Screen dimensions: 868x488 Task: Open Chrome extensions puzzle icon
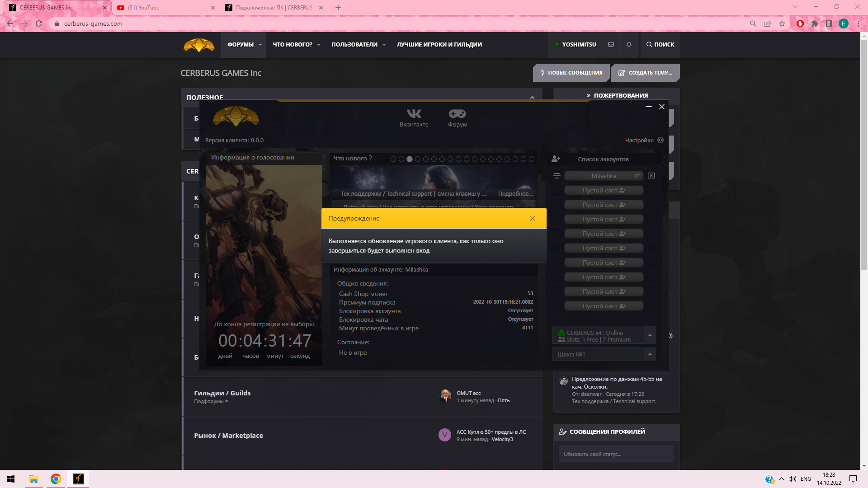[x=815, y=23]
